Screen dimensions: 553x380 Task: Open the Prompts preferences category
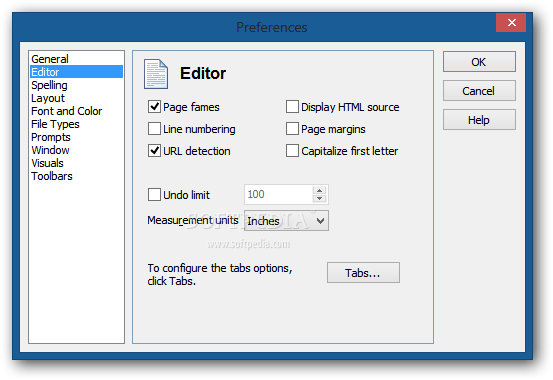pyautogui.click(x=77, y=137)
